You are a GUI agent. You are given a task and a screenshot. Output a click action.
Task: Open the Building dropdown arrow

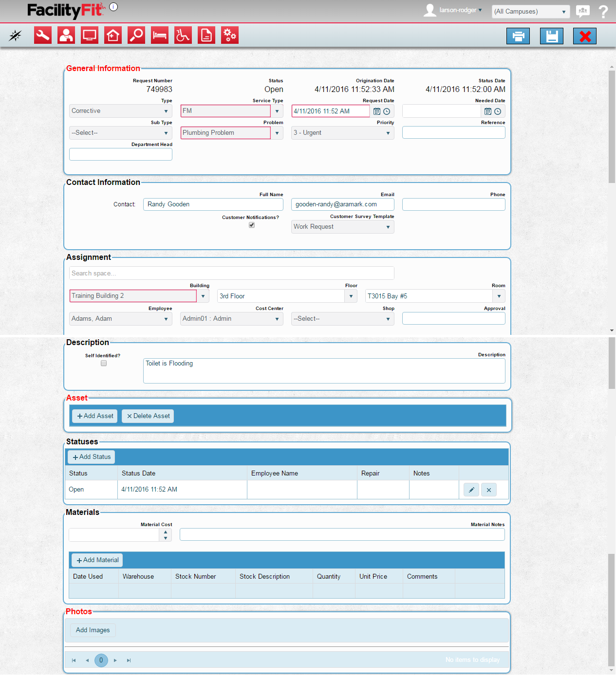(x=203, y=296)
